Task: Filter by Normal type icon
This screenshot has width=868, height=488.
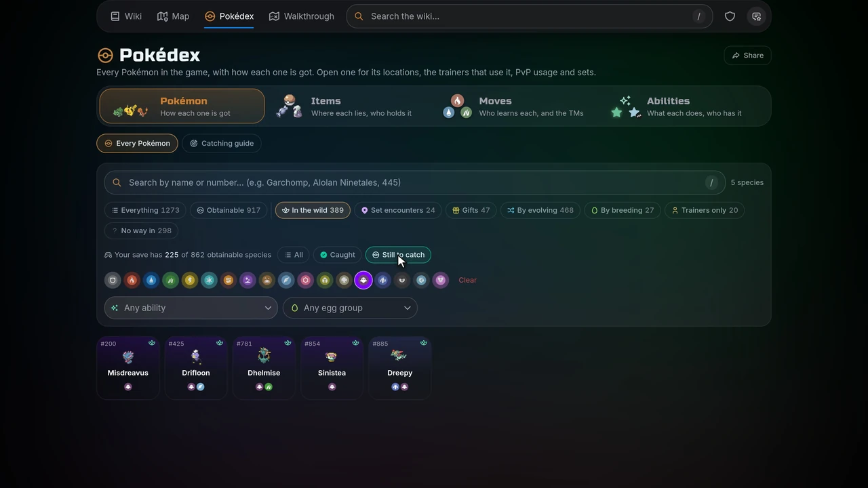Action: pos(113,280)
